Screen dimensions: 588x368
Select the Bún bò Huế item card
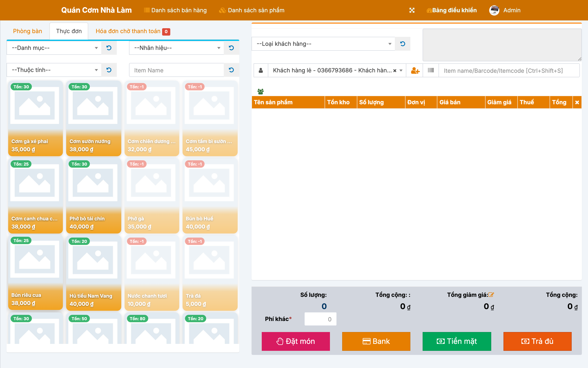[210, 196]
